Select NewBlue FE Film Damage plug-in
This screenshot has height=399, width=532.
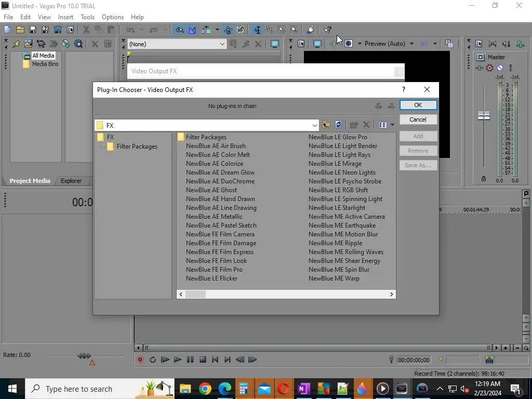point(221,243)
